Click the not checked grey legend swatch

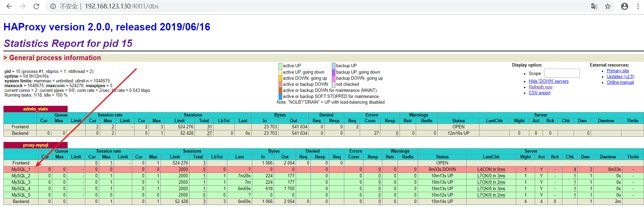(333, 84)
